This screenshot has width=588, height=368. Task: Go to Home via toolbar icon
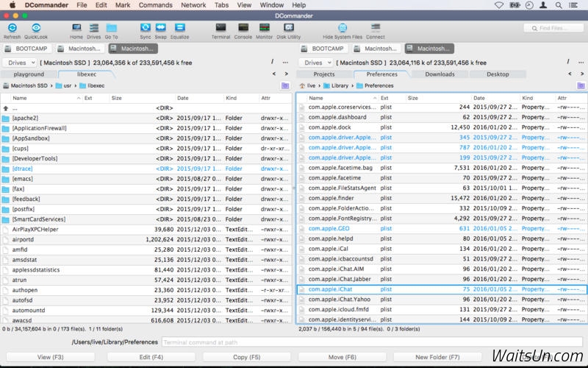point(76,28)
